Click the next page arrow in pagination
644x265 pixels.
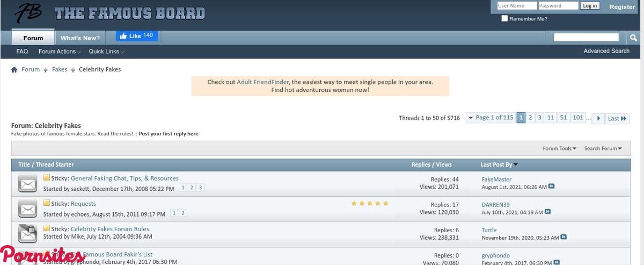pyautogui.click(x=598, y=118)
